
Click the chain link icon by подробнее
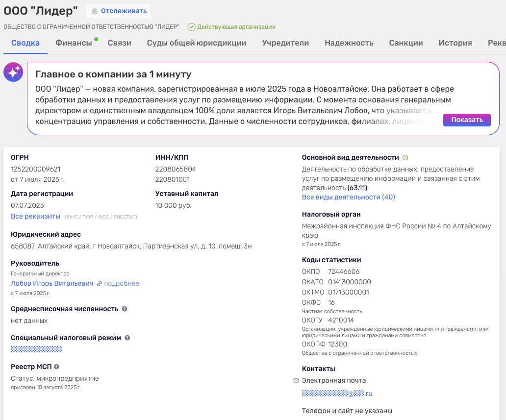100,284
